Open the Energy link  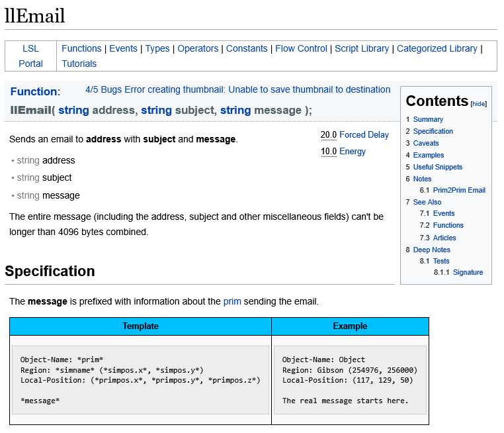pos(353,151)
